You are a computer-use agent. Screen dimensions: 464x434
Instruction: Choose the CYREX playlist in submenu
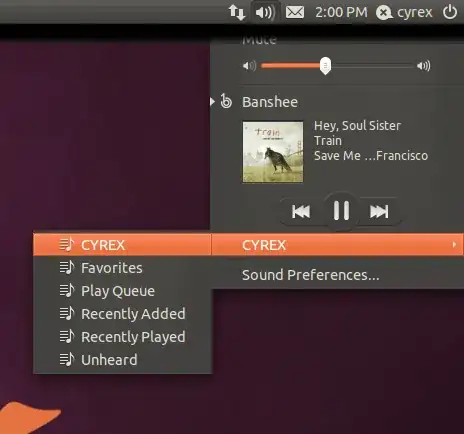pyautogui.click(x=122, y=245)
